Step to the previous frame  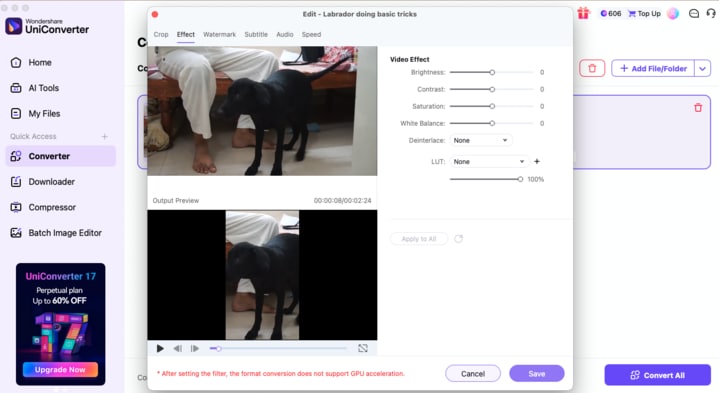(178, 349)
